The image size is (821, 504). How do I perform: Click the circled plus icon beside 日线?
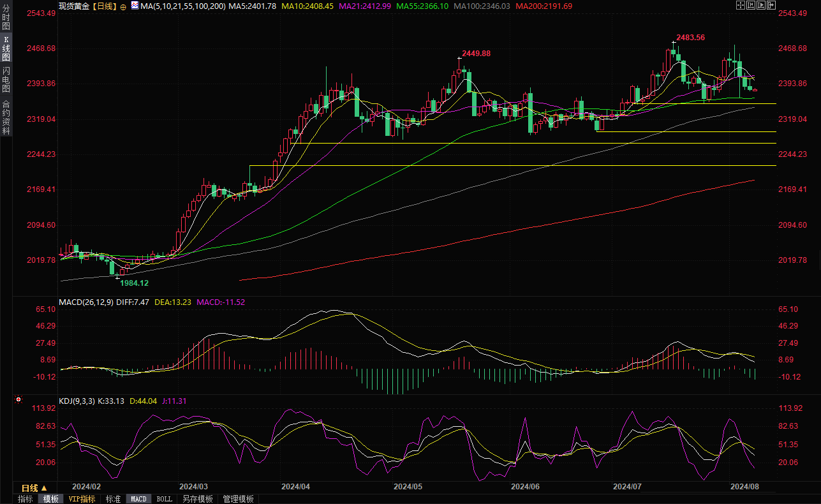(123, 6)
